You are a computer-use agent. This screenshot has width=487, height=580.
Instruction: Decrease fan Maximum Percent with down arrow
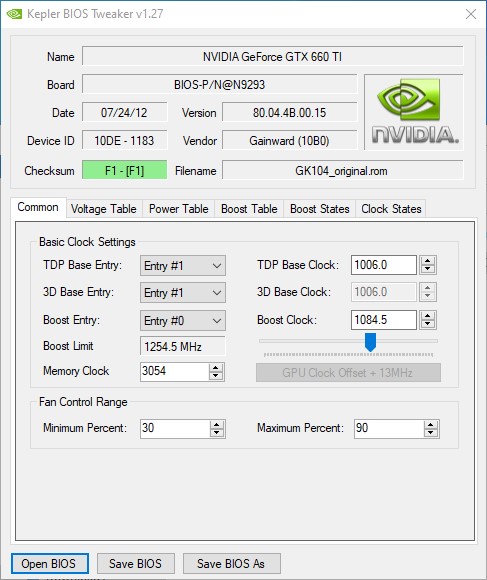(x=431, y=433)
